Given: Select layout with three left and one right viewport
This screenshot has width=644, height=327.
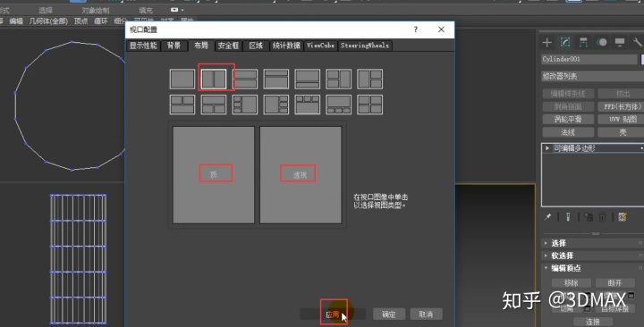Looking at the screenshot, I should [x=245, y=105].
